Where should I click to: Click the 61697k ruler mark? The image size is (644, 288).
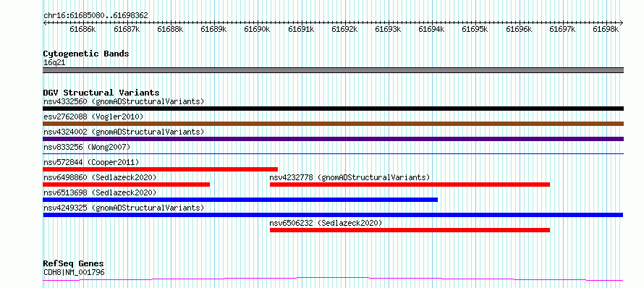coord(562,29)
